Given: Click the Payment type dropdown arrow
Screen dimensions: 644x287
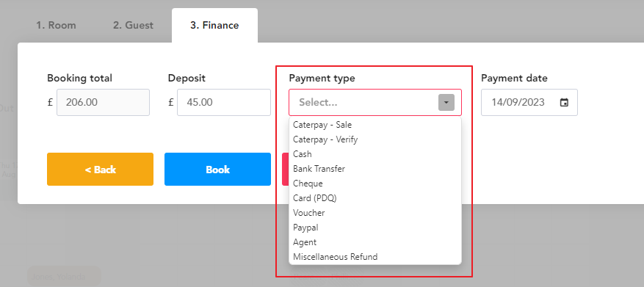Looking at the screenshot, I should [446, 103].
